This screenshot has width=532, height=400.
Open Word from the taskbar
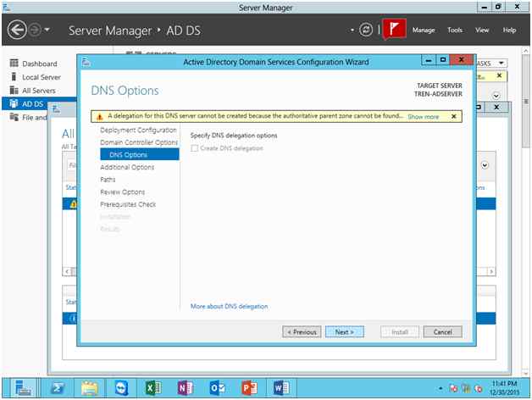tap(281, 388)
